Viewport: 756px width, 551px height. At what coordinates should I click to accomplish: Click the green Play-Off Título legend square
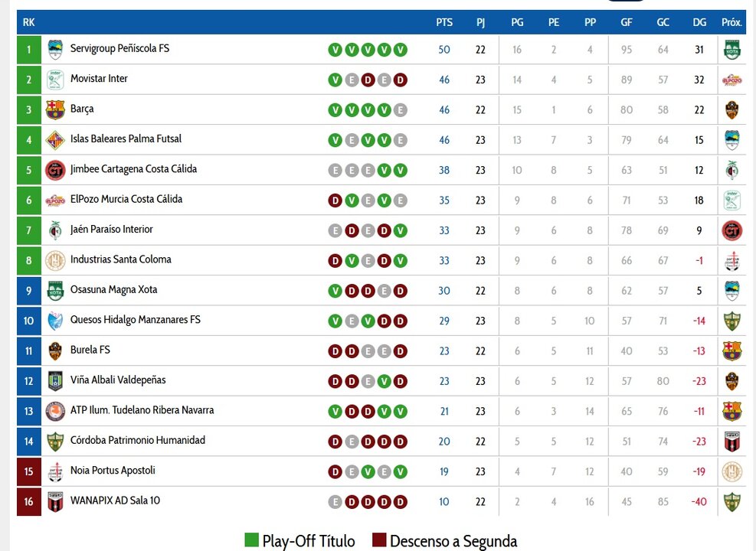coord(251,540)
